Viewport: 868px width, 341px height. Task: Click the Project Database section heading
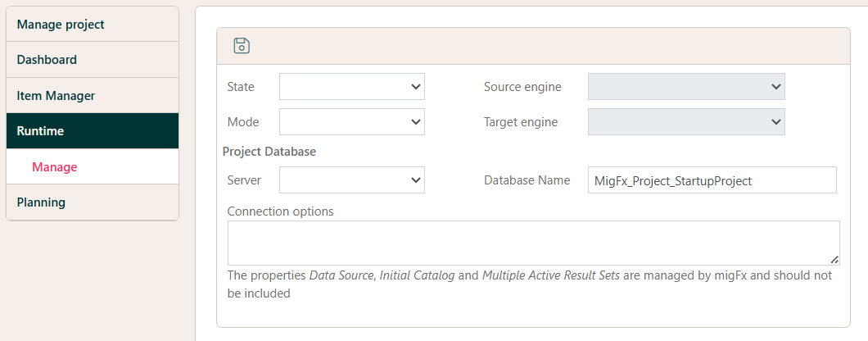pos(269,152)
